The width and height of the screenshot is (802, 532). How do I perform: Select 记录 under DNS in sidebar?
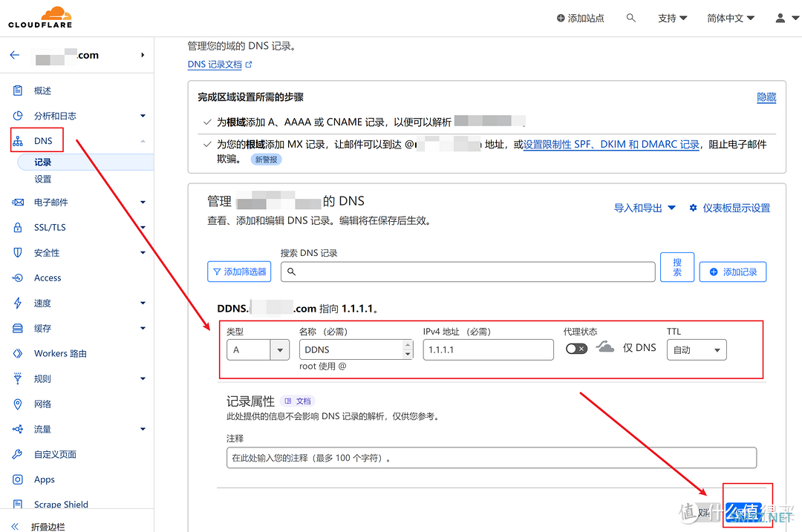click(43, 162)
